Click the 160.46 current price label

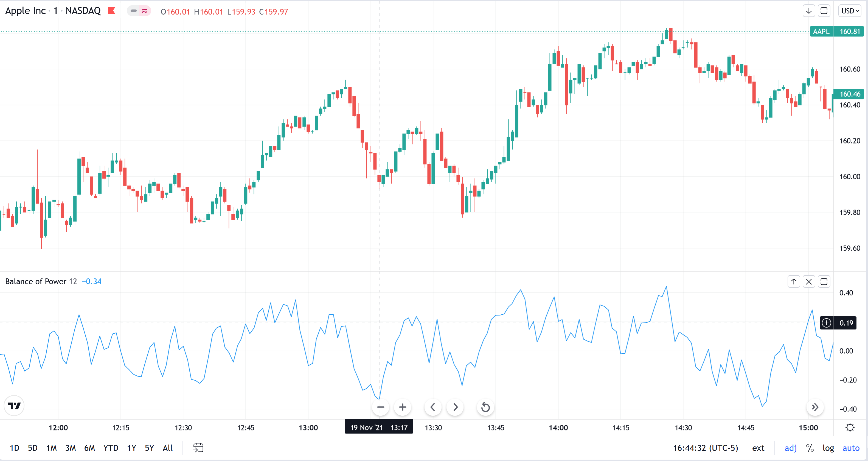click(x=849, y=94)
